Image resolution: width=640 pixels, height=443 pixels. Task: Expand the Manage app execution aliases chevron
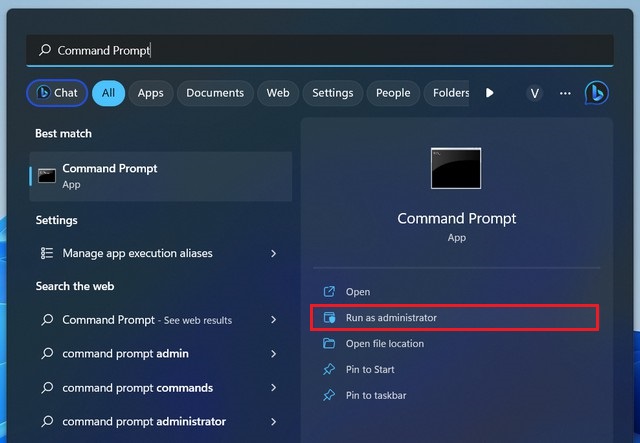click(x=273, y=254)
